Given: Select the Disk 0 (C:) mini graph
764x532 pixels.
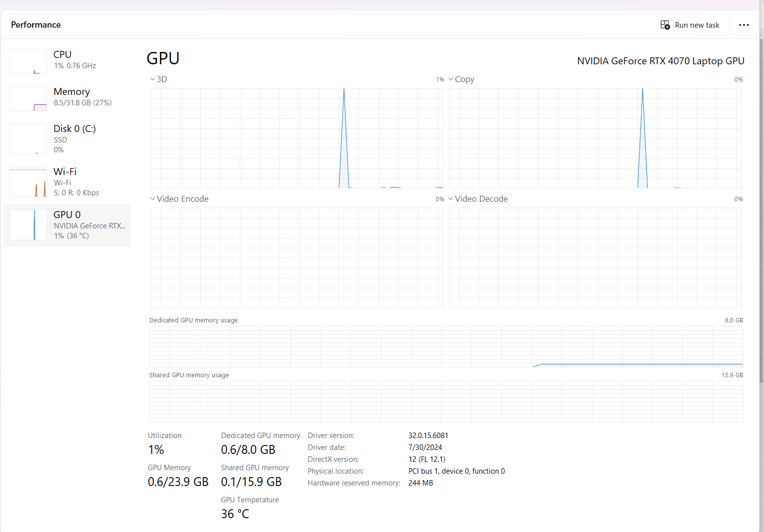Looking at the screenshot, I should coord(28,139).
